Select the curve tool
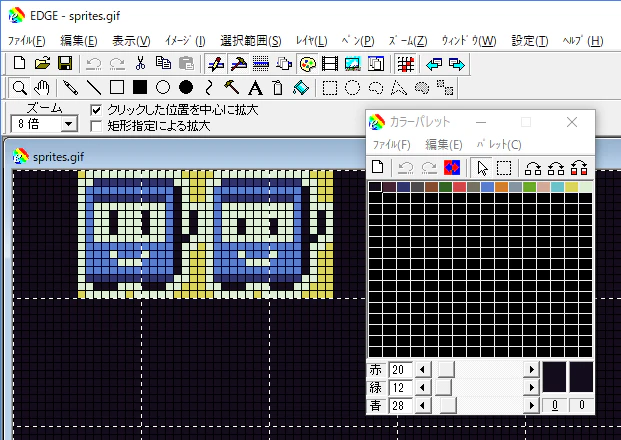The width and height of the screenshot is (621, 440). [209, 88]
